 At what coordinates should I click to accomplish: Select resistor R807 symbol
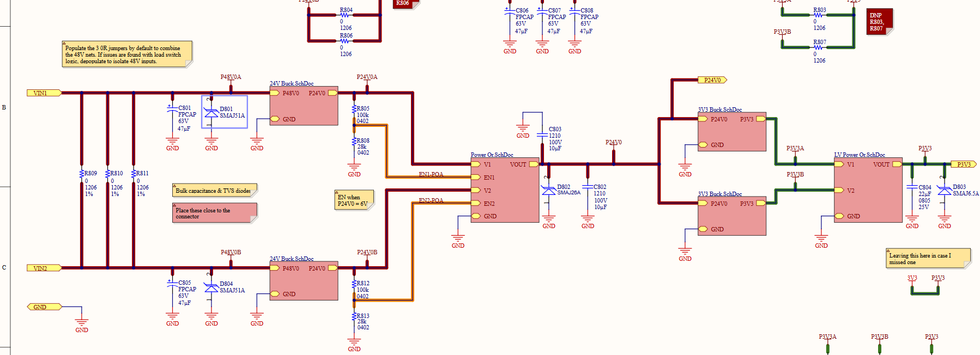click(x=818, y=47)
